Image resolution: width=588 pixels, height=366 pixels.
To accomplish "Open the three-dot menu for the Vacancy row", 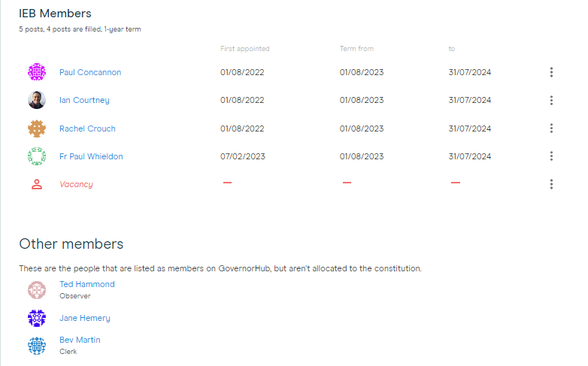I will [x=551, y=184].
